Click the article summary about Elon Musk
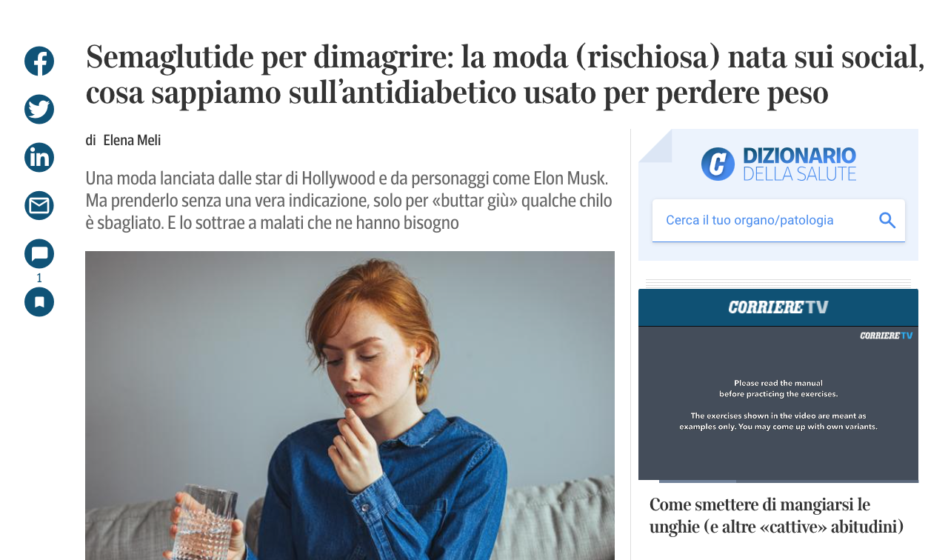928x560 pixels. click(349, 200)
